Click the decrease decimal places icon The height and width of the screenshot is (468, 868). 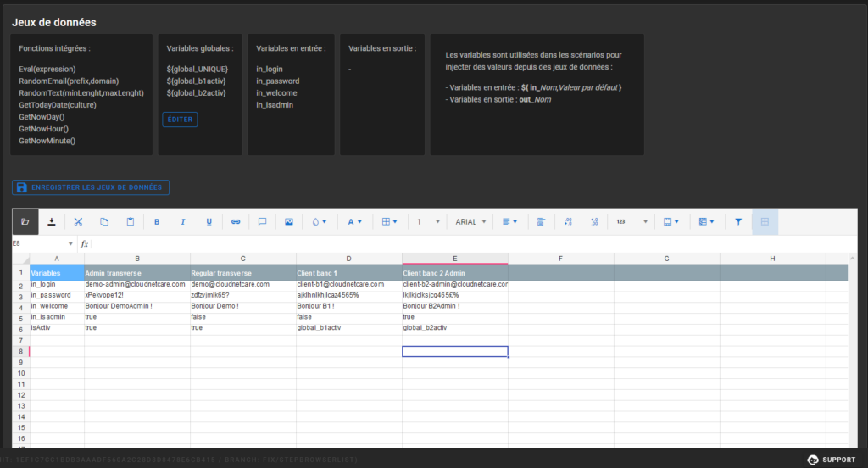click(567, 221)
